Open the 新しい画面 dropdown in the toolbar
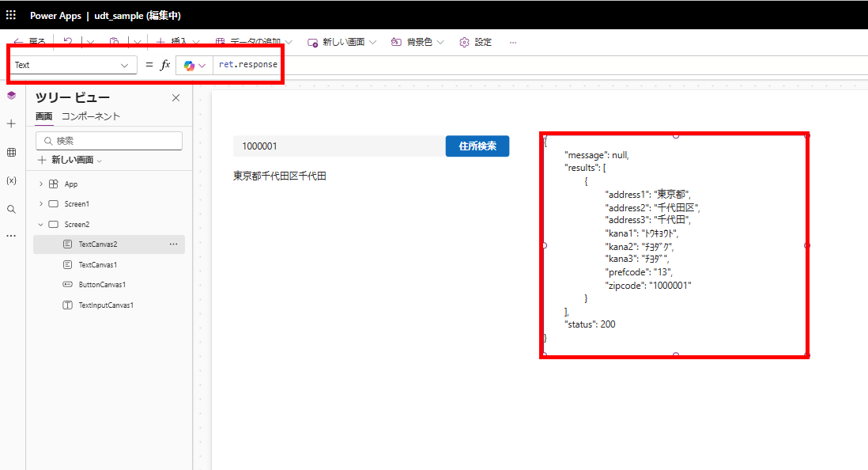 click(x=342, y=42)
